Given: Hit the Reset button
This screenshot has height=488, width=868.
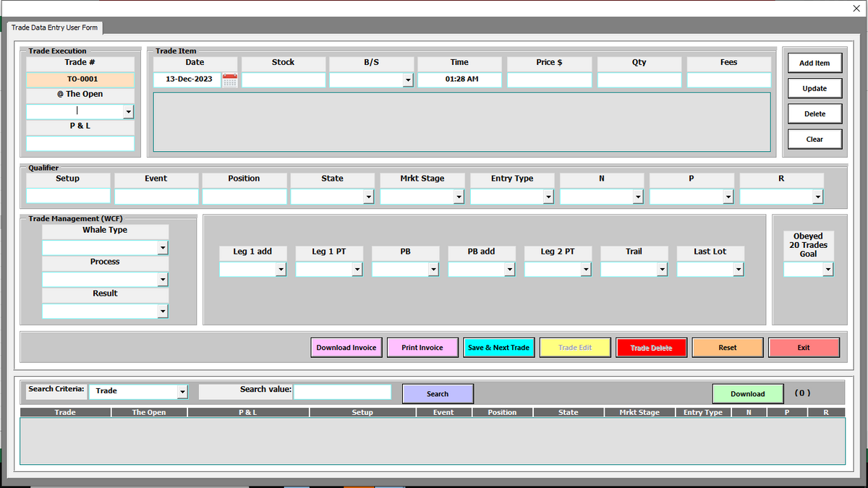Looking at the screenshot, I should (x=727, y=348).
